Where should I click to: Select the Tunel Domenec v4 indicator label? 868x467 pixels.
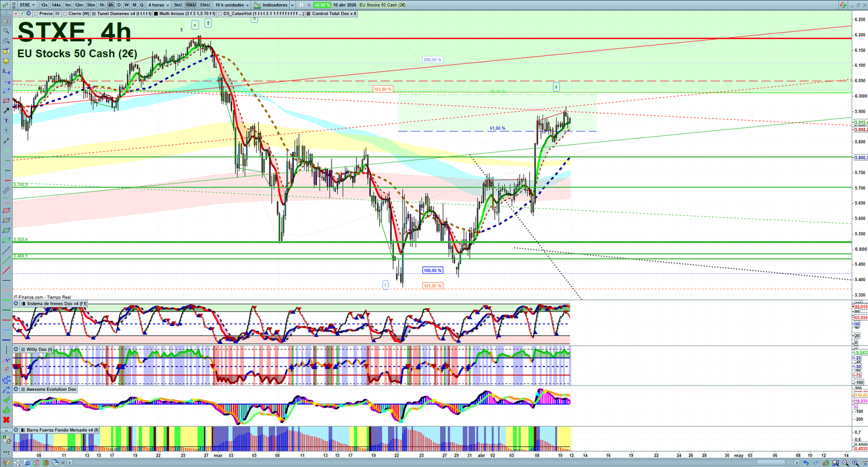click(x=124, y=14)
